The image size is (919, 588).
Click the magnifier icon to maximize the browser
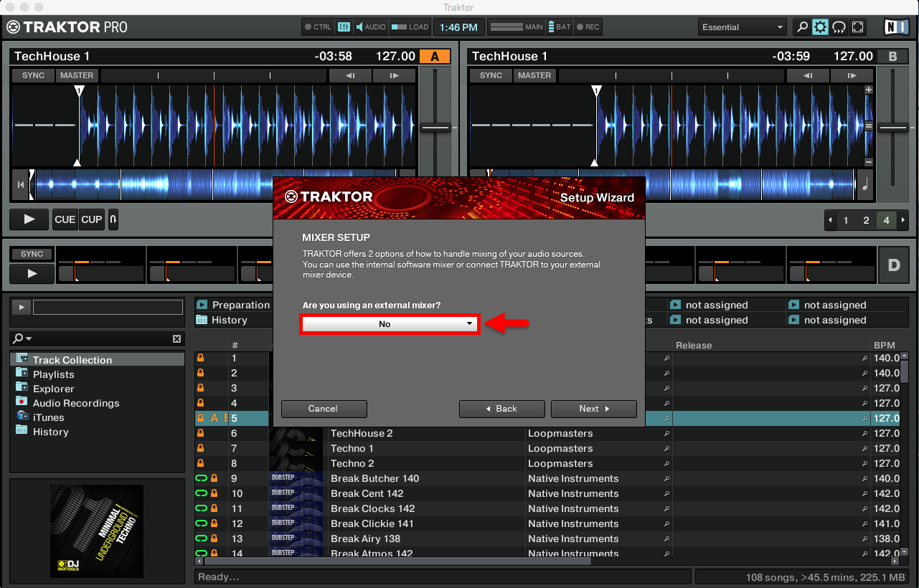pyautogui.click(x=801, y=27)
